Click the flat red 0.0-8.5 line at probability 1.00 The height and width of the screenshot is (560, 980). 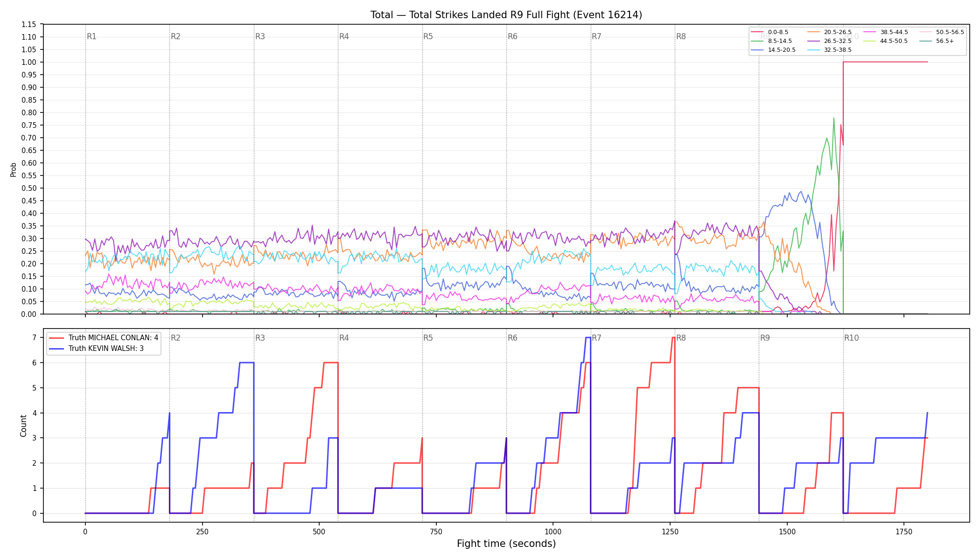tap(885, 62)
